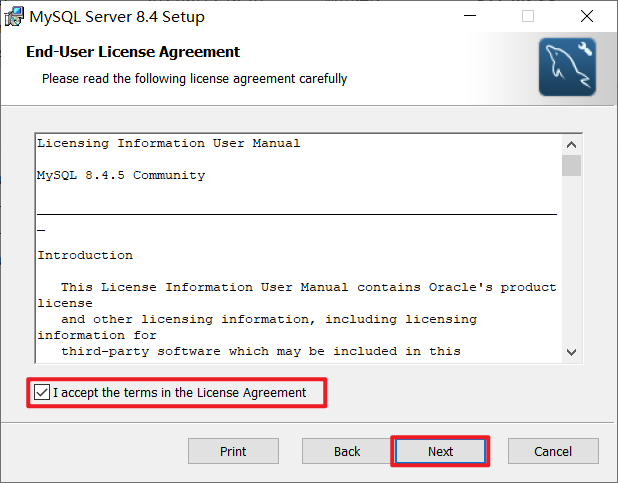
Task: Click the scrollbar down arrow
Action: [571, 352]
